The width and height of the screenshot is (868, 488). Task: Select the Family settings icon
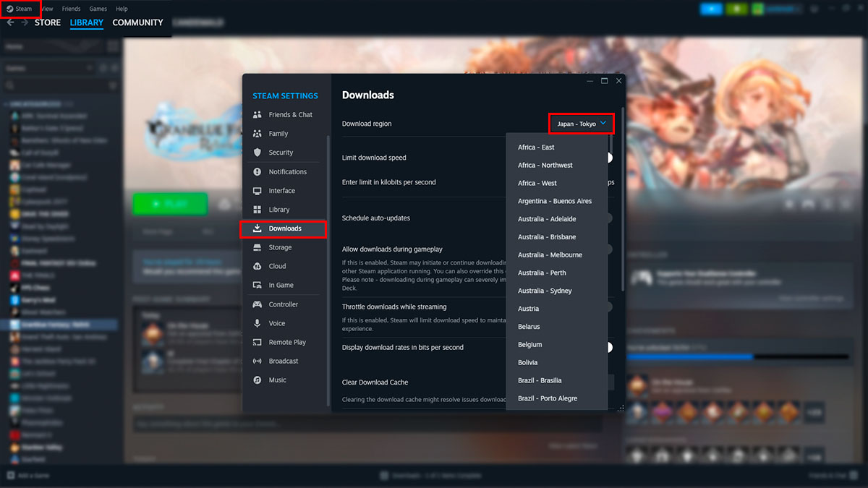click(x=257, y=134)
